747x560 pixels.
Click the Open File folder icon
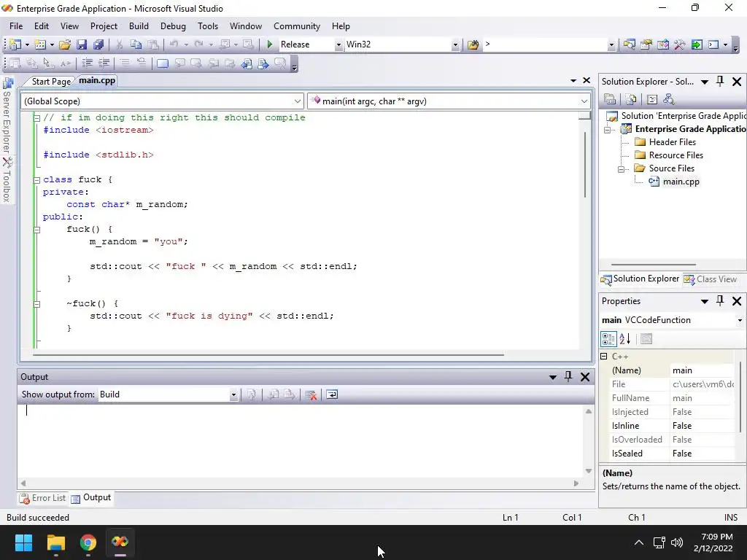click(x=65, y=44)
